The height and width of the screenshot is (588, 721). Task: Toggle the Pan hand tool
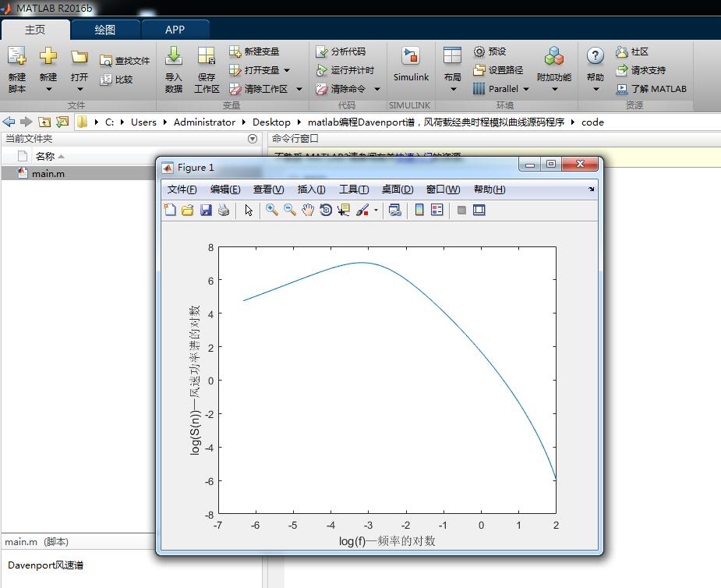[308, 211]
